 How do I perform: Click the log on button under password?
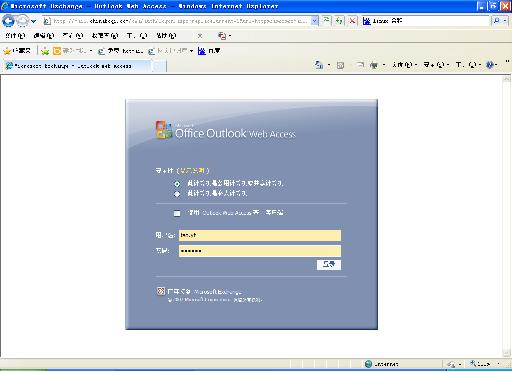click(329, 265)
